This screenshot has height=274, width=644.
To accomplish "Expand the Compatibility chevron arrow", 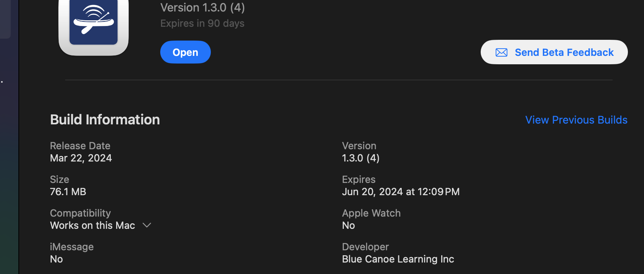I will coord(147,225).
